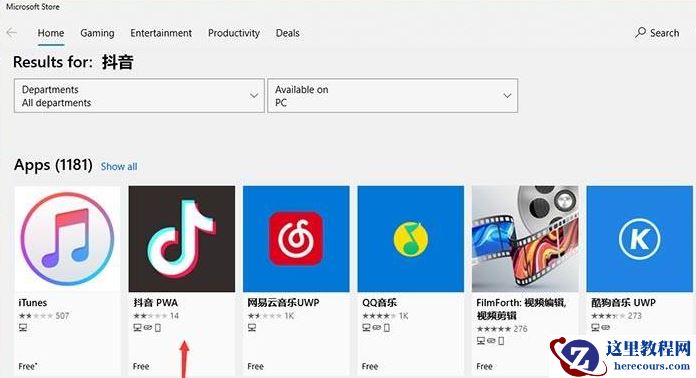Click the Free price under 抖音 PWA
The width and height of the screenshot is (696, 378).
click(141, 366)
